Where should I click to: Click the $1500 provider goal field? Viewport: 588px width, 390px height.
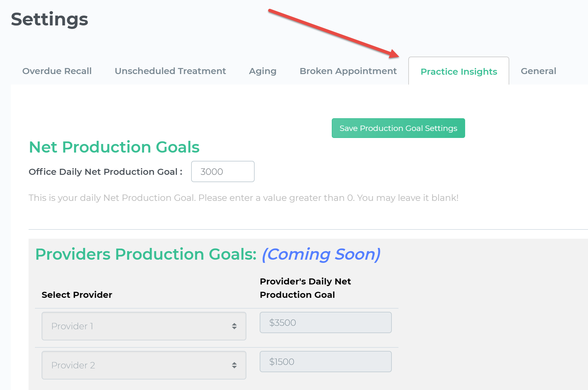pos(325,362)
